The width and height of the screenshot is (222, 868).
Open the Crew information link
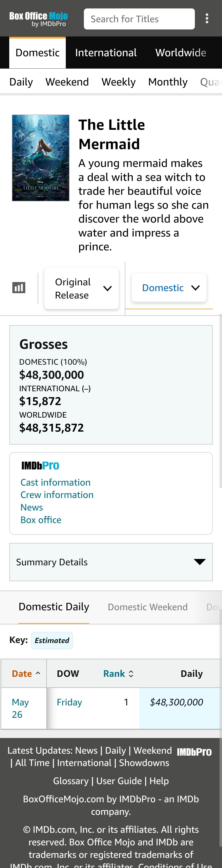coord(57,495)
